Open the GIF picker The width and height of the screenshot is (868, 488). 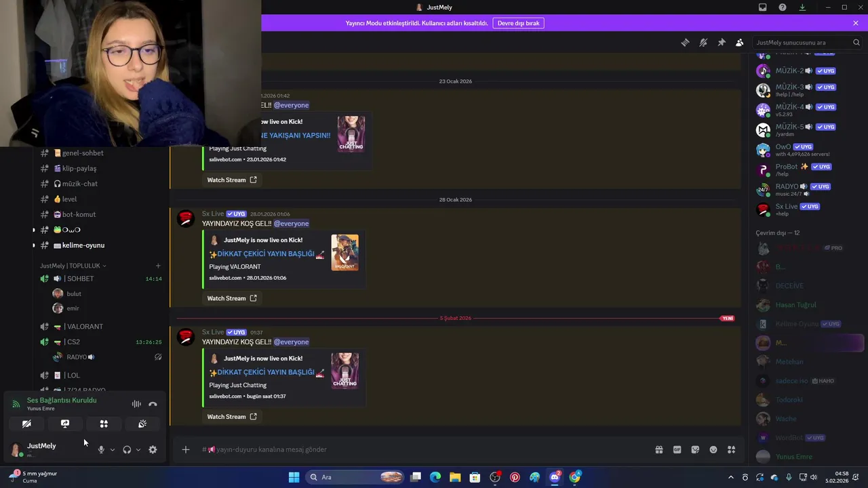[677, 449]
